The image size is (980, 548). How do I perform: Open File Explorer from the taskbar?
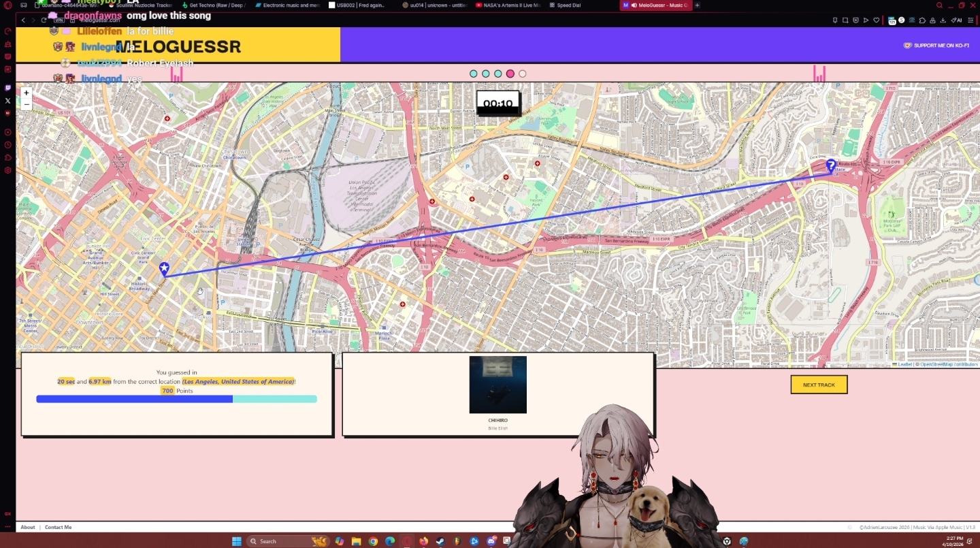pyautogui.click(x=356, y=541)
